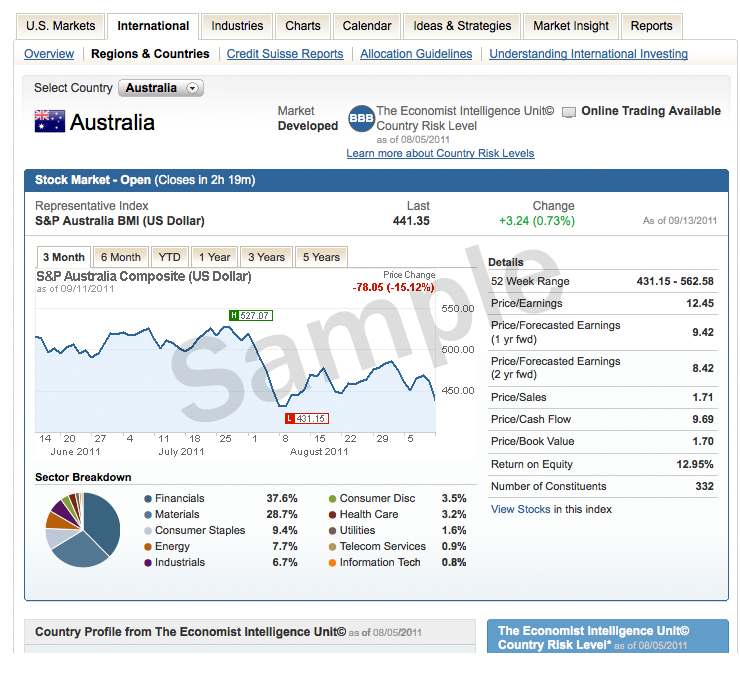Click the Industrials legend color dot
This screenshot has width=740, height=674.
(148, 563)
